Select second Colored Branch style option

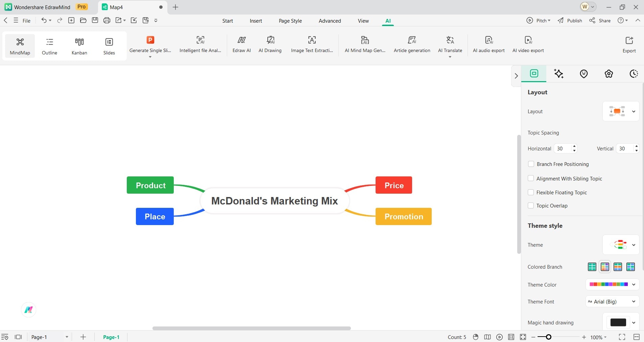(x=605, y=267)
